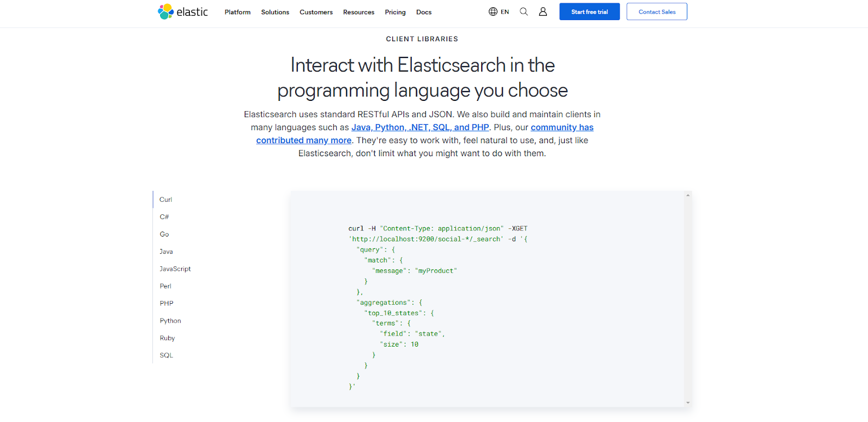
Task: Select the SQL tab
Action: [x=166, y=355]
